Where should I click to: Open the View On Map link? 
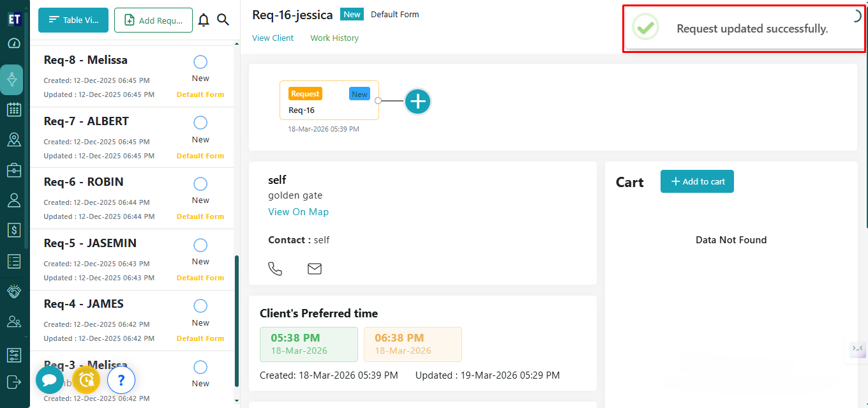[x=298, y=212]
